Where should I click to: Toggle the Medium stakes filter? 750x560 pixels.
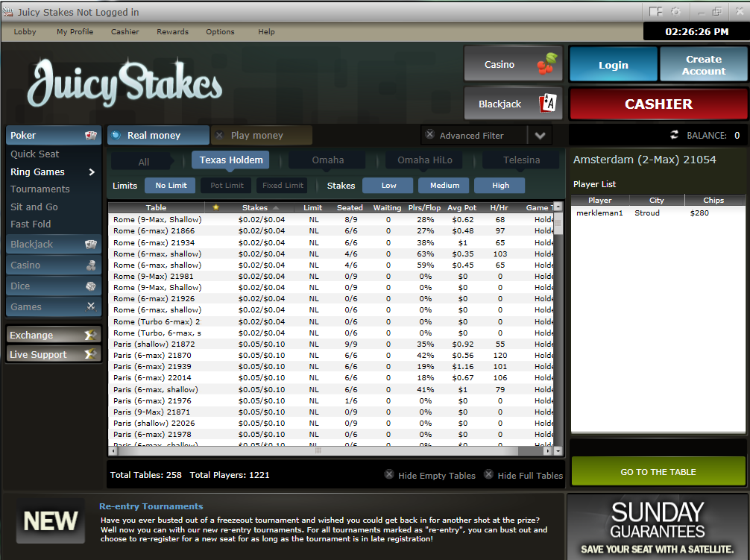444,185
